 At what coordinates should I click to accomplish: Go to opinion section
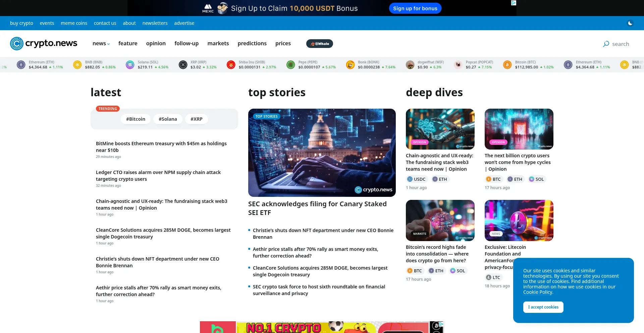[x=156, y=44]
